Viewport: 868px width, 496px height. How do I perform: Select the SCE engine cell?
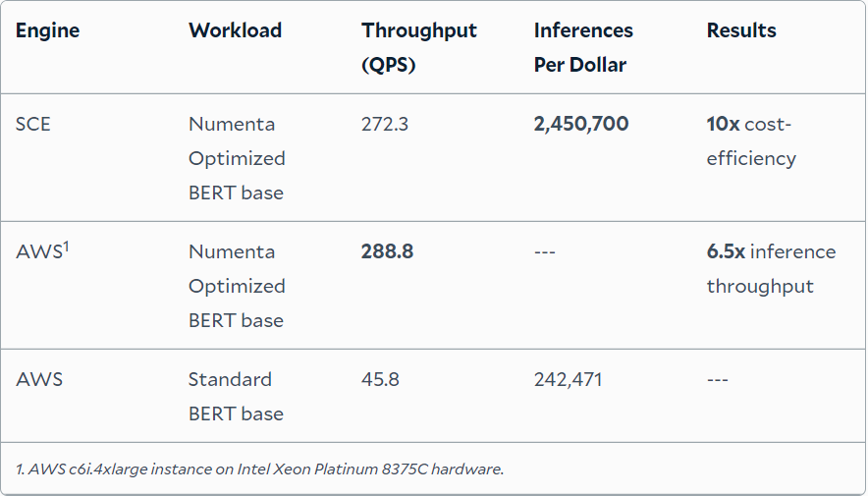coord(33,124)
